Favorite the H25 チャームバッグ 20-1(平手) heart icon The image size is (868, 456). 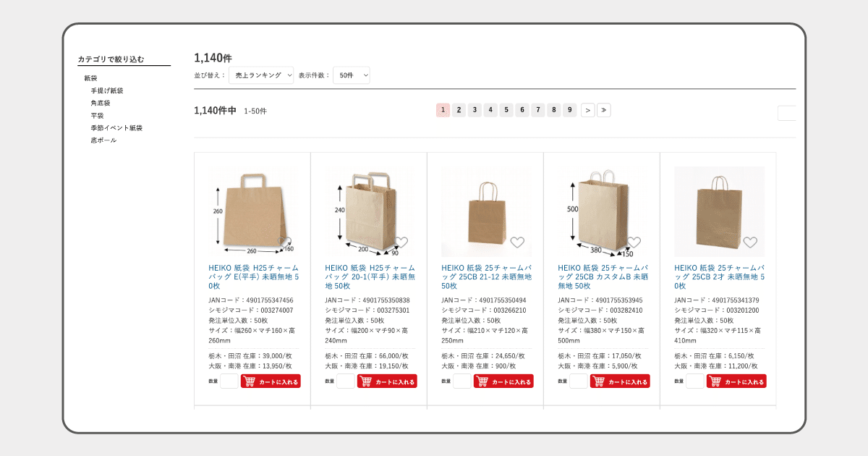(401, 242)
